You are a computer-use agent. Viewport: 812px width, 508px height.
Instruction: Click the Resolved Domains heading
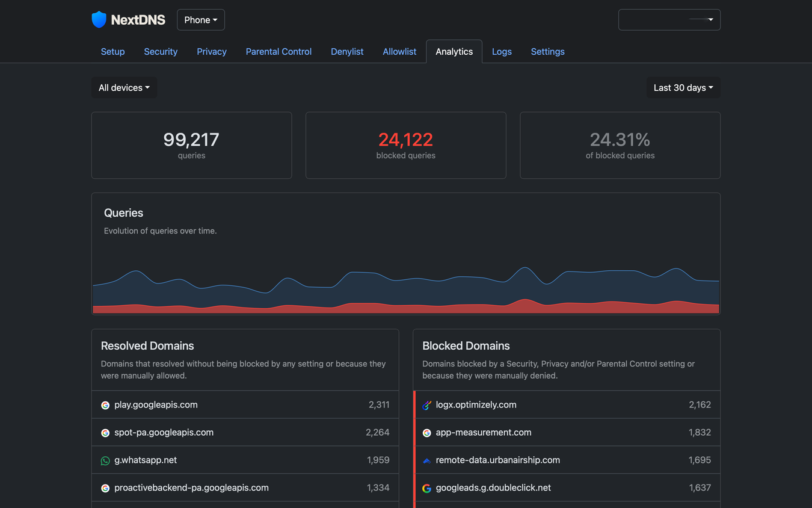[147, 346]
